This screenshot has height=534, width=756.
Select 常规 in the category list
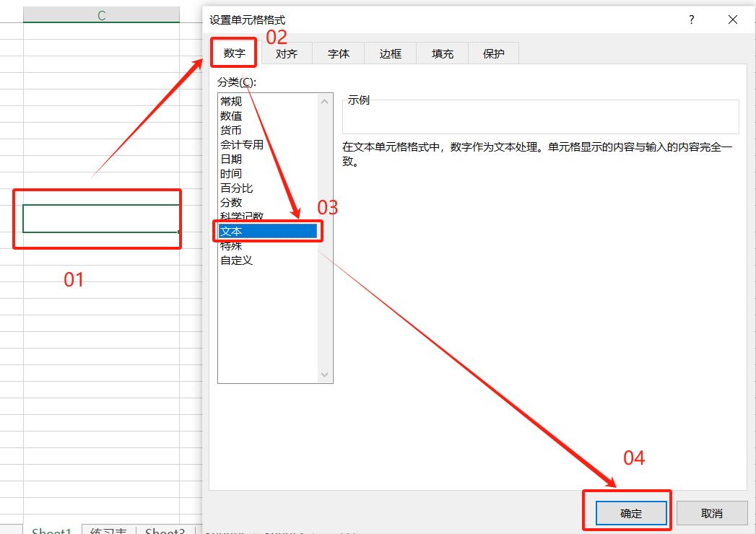(231, 101)
